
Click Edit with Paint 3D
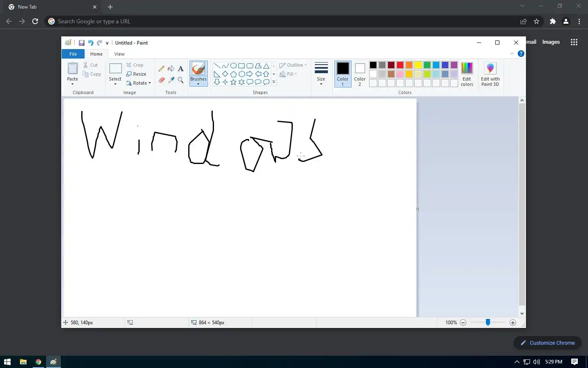point(490,74)
